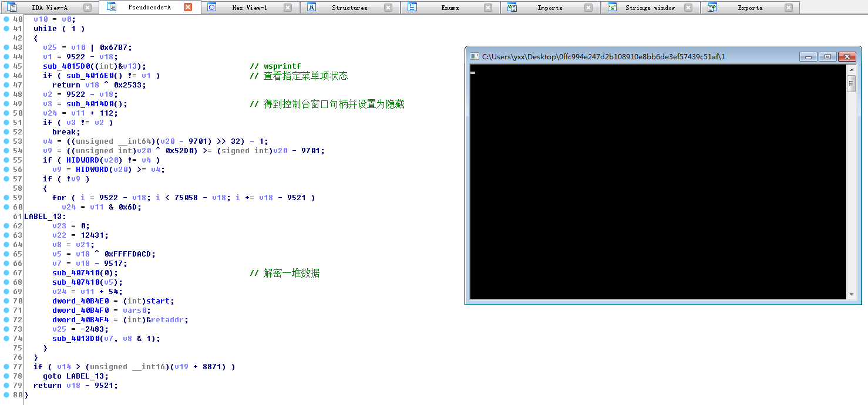The width and height of the screenshot is (868, 405).
Task: Show the Imports tab
Action: coord(550,8)
